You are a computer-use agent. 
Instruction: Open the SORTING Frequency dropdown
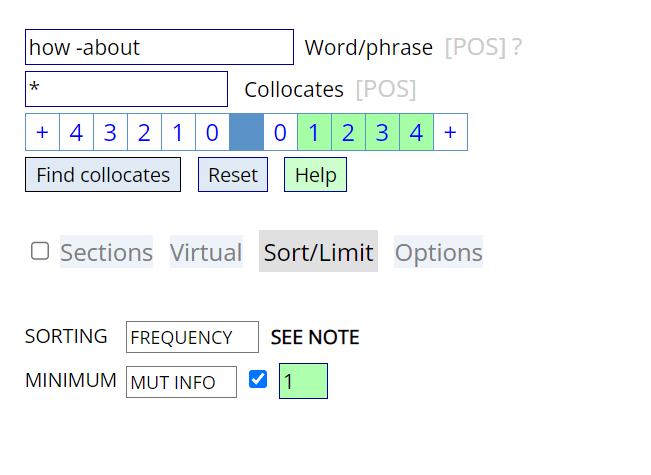point(192,337)
